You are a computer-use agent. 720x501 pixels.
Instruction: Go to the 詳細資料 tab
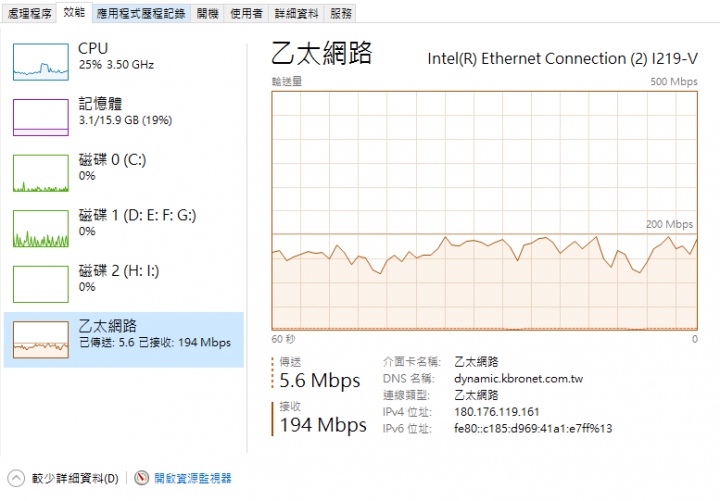click(297, 13)
